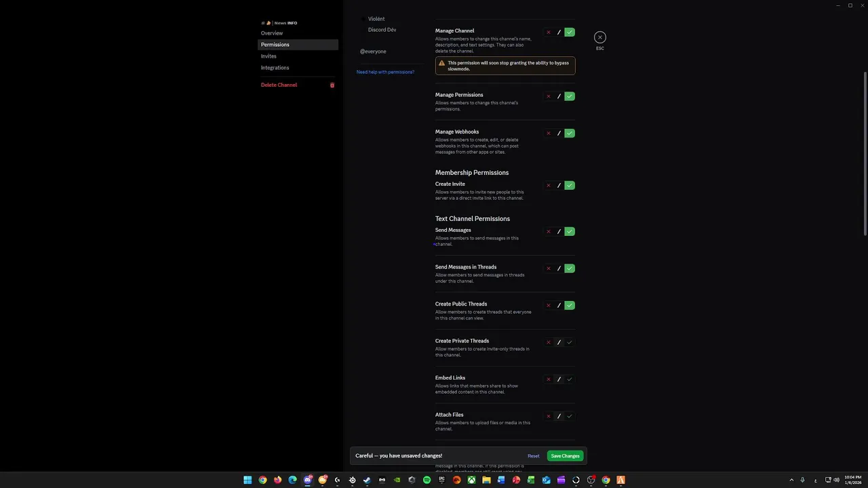Screen dimensions: 868x488
Task: Click the green Save Changes button
Action: click(x=565, y=456)
